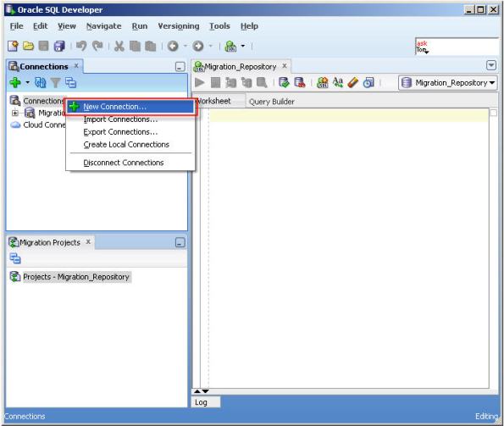Viewport: 504px width, 426px height.
Task: Choose Import Connections... from context menu
Action: pyautogui.click(x=130, y=119)
